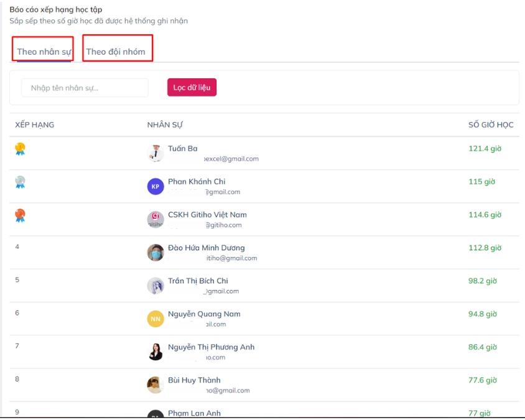Select the name CSKH Gitiho Việt Nam
This screenshot has height=420, width=525.
point(207,215)
